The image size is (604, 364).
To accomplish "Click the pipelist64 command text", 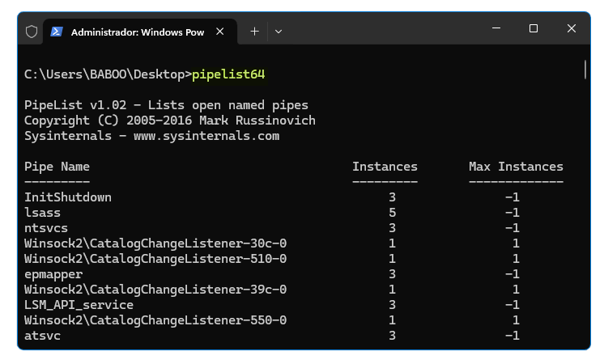I will click(228, 74).
